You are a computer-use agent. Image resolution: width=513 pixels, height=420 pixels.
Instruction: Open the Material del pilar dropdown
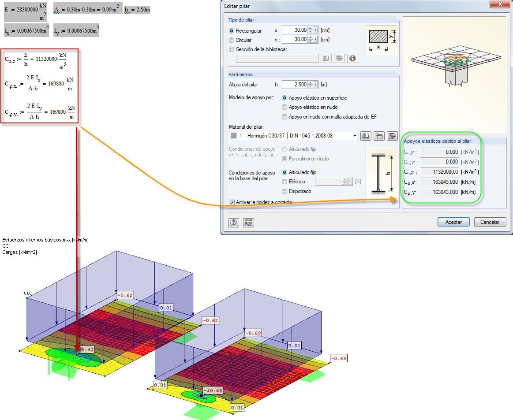(x=355, y=136)
